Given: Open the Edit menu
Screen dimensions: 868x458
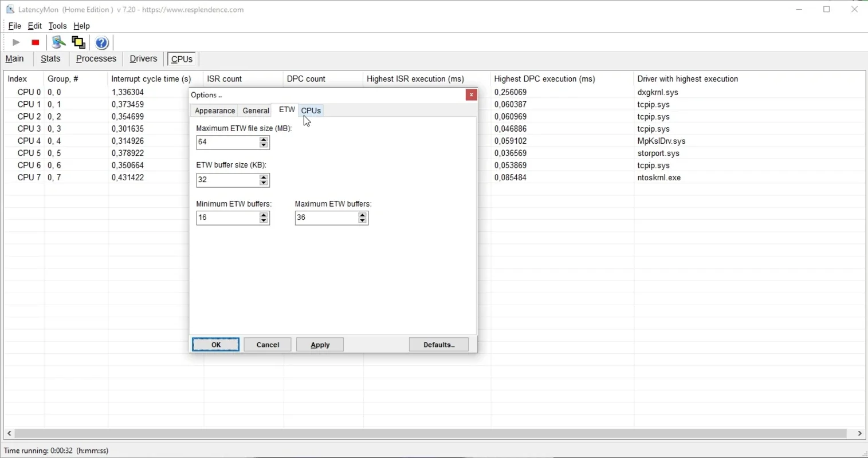Looking at the screenshot, I should 34,26.
